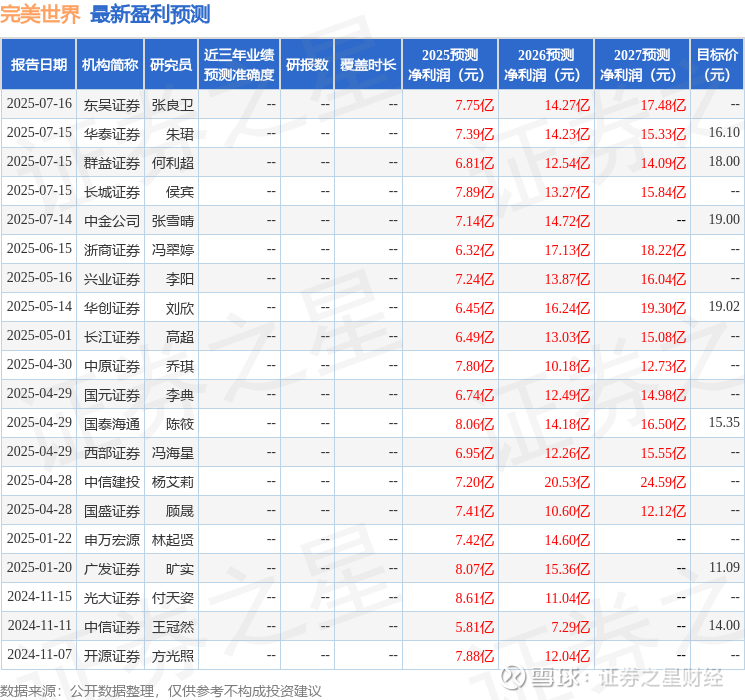This screenshot has width=745, height=700.
Task: Select the 兴业证券 institution cell
Action: 112,279
